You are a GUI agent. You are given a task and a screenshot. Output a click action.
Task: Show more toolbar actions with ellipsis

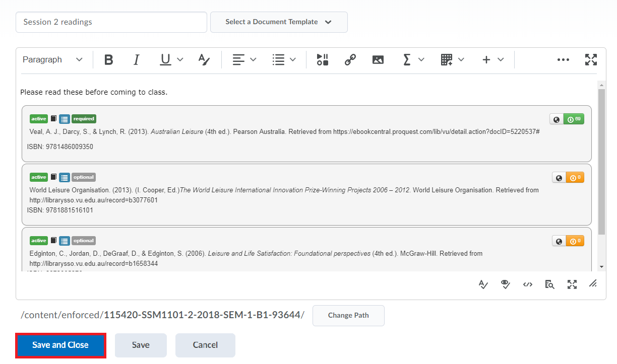pos(563,60)
